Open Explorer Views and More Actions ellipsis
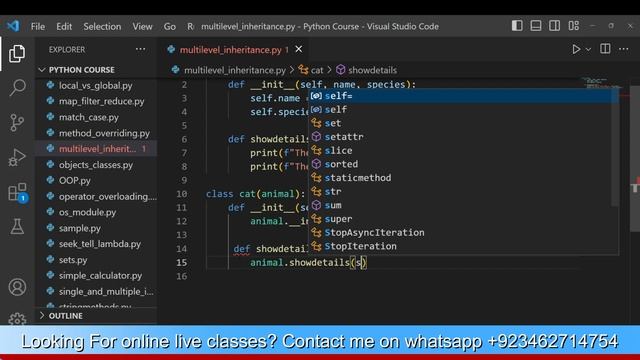This screenshot has width=640, height=360. coord(140,49)
